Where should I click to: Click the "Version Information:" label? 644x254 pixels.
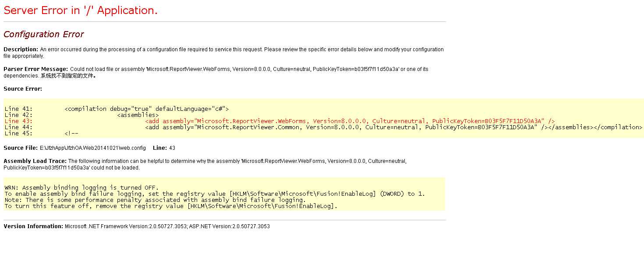pos(33,226)
